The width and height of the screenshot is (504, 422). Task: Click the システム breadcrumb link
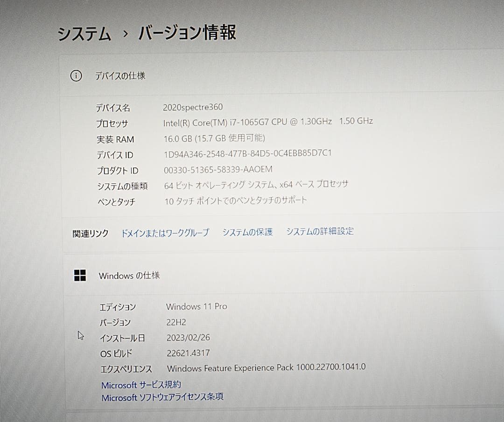point(84,34)
